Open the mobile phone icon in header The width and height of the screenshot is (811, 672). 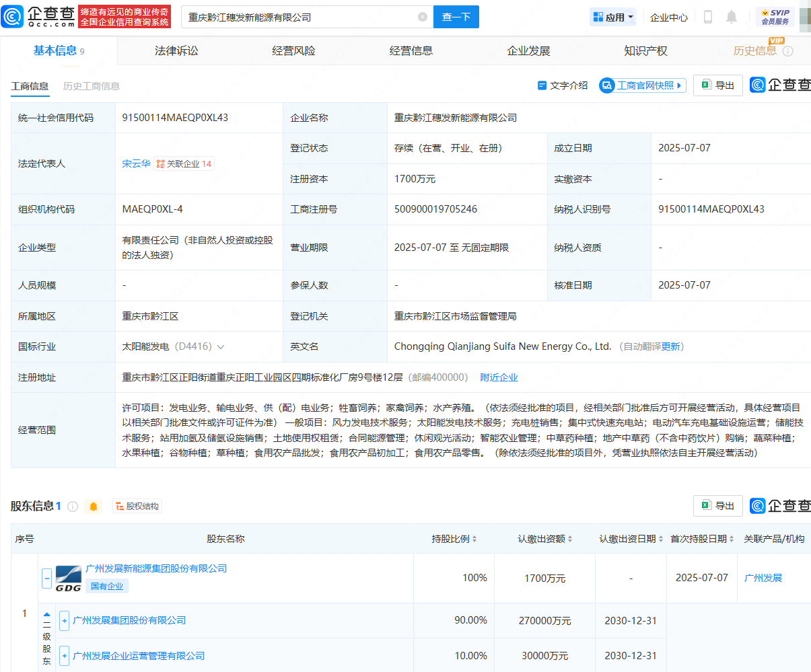708,17
